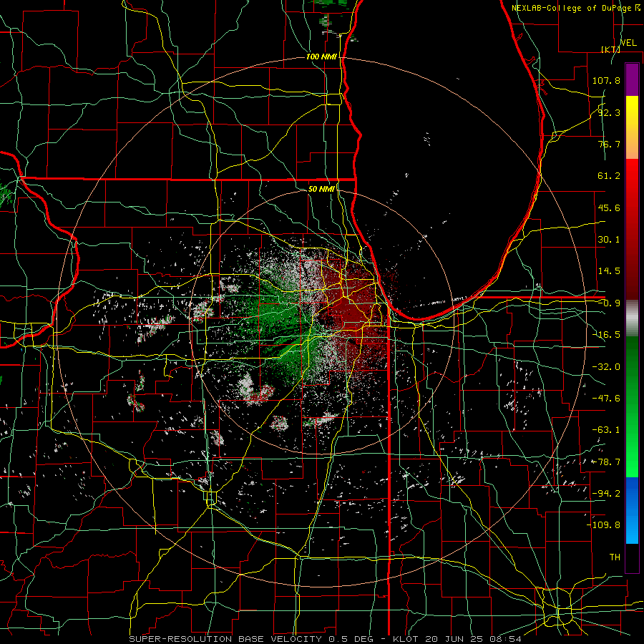Pick the gray near-zero segment of the velocity scale

[632, 318]
